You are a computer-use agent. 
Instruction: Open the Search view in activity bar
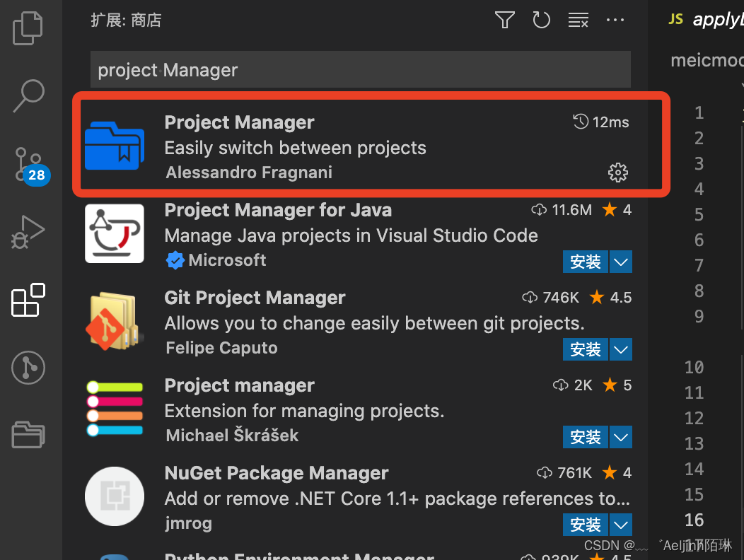[28, 95]
